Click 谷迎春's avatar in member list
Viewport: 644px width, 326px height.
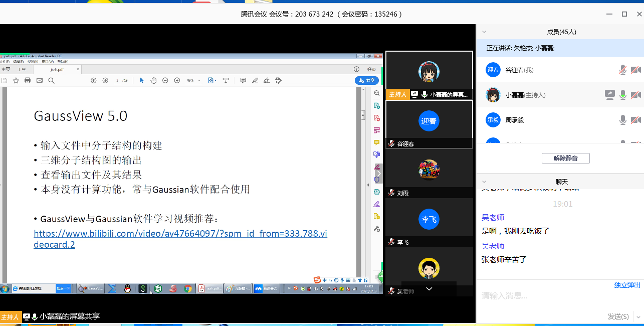(x=493, y=70)
